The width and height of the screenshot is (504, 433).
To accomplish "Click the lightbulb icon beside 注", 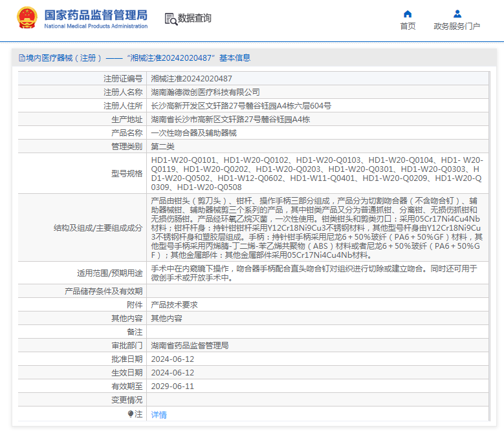I will pyautogui.click(x=130, y=414).
